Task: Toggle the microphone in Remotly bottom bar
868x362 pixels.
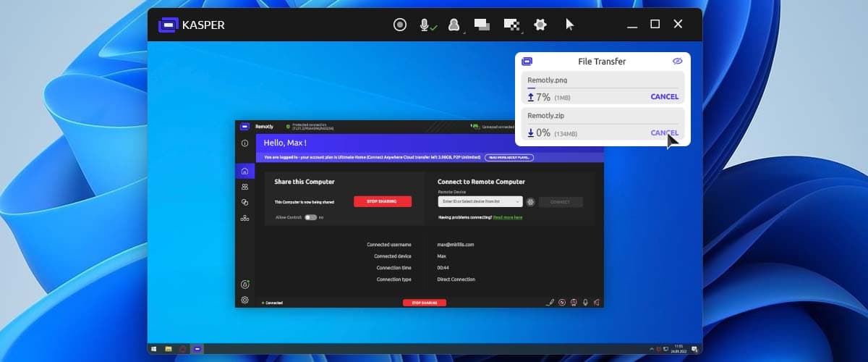Action: 585,303
